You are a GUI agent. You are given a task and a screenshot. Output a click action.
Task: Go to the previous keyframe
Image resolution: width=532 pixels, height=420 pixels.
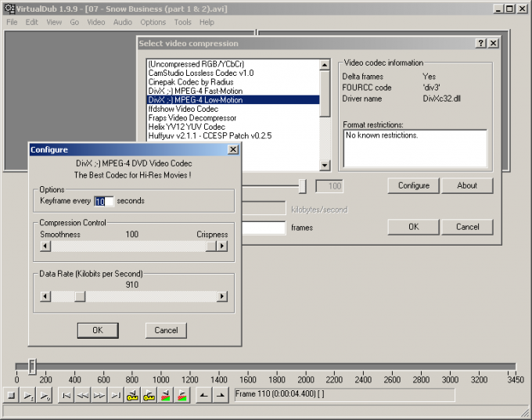pyautogui.click(x=132, y=395)
